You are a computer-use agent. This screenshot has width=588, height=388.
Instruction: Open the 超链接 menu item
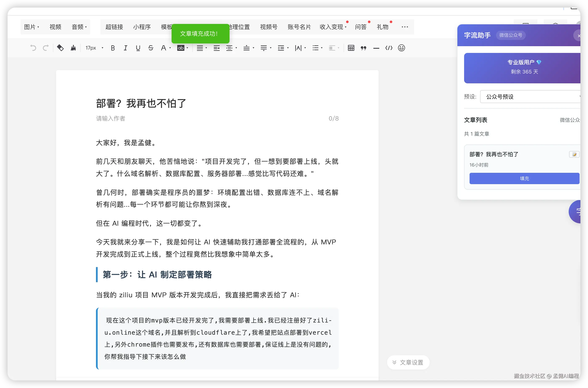pyautogui.click(x=114, y=27)
